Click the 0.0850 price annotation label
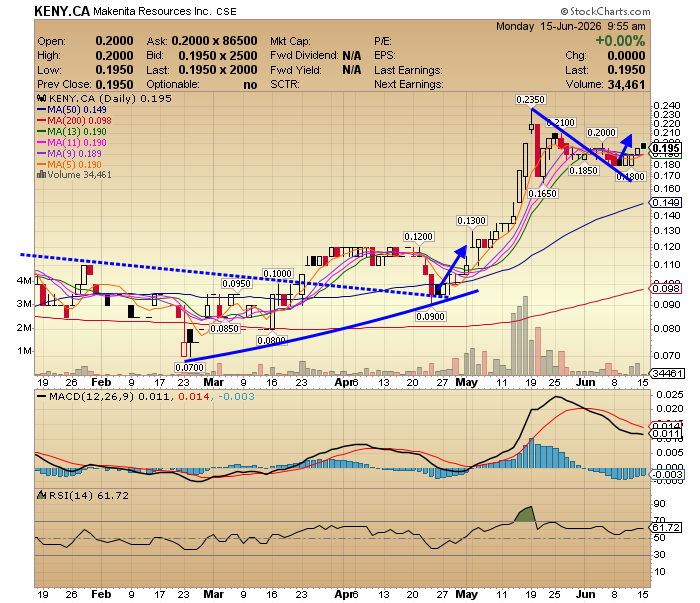The width and height of the screenshot is (700, 603). [x=225, y=329]
